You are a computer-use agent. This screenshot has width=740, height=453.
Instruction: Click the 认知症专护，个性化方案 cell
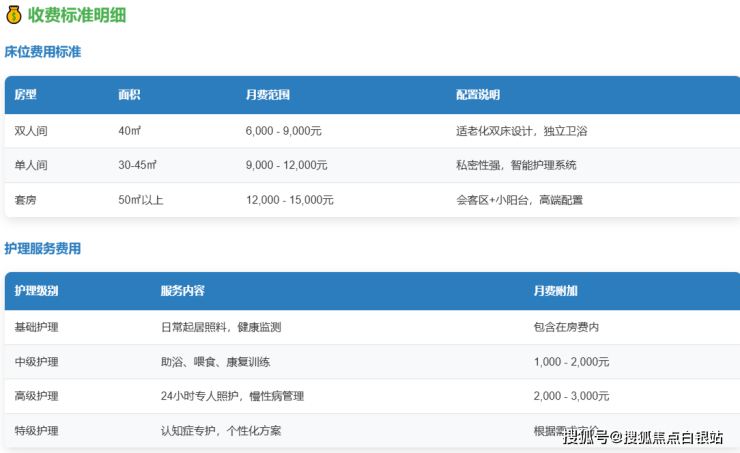(220, 431)
